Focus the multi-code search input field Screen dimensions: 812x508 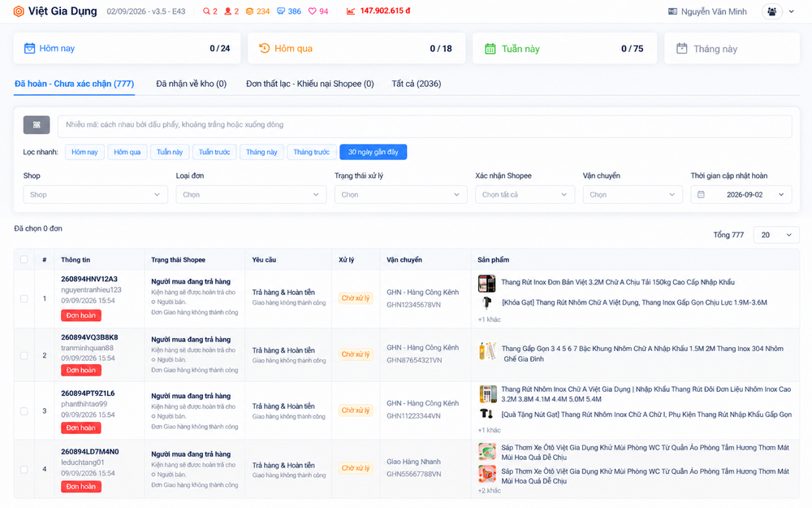coord(425,126)
